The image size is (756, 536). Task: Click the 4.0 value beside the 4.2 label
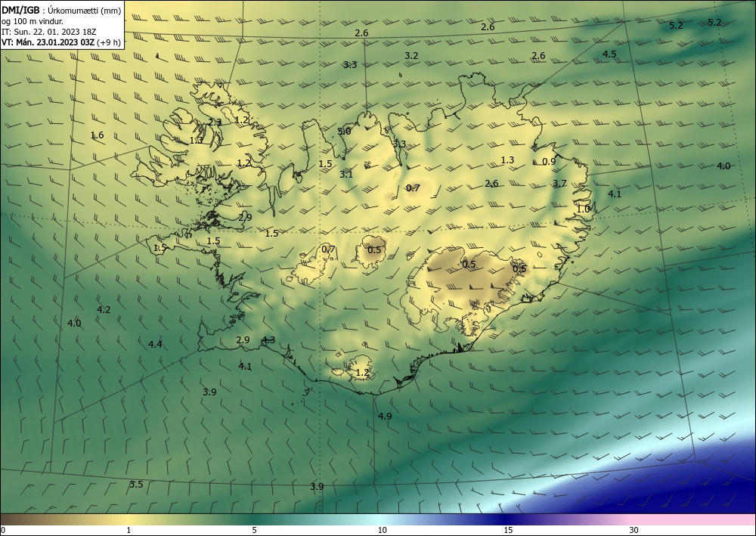pos(74,324)
